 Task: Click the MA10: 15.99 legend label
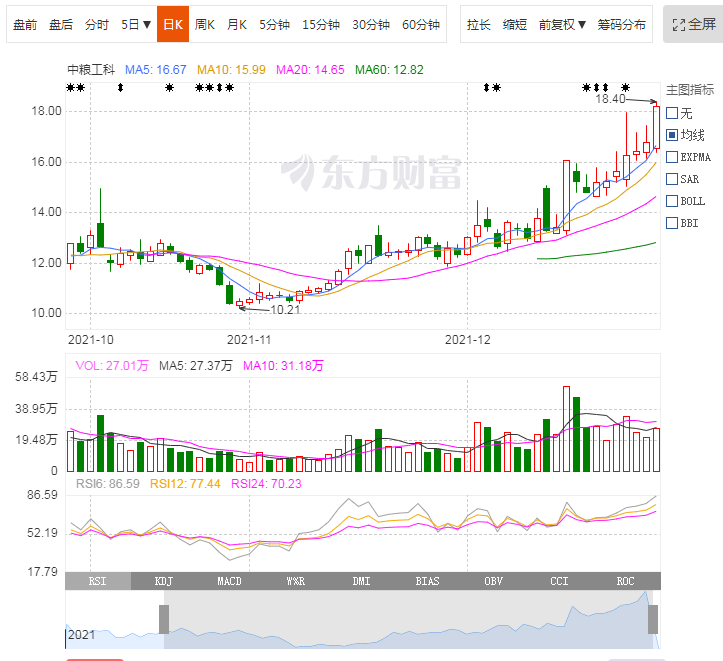[231, 70]
